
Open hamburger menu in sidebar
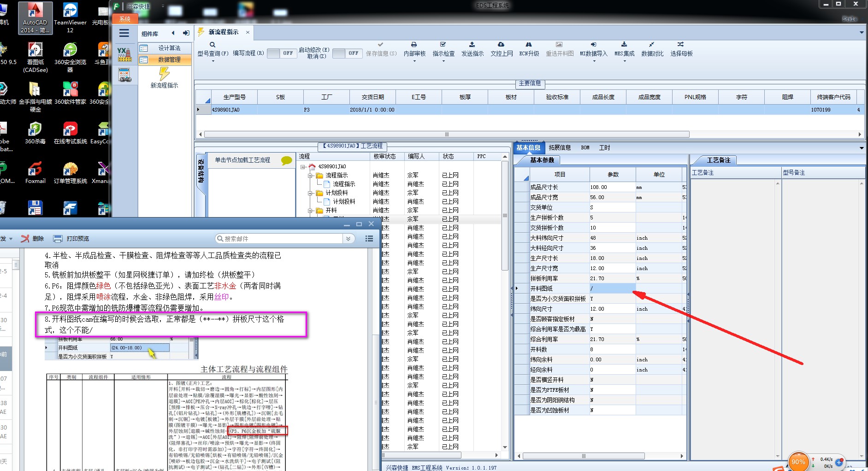124,33
